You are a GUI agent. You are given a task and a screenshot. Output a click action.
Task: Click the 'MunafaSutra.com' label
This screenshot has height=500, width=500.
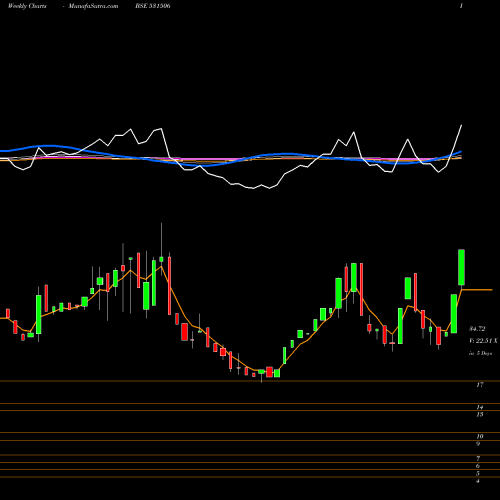tap(93, 6)
